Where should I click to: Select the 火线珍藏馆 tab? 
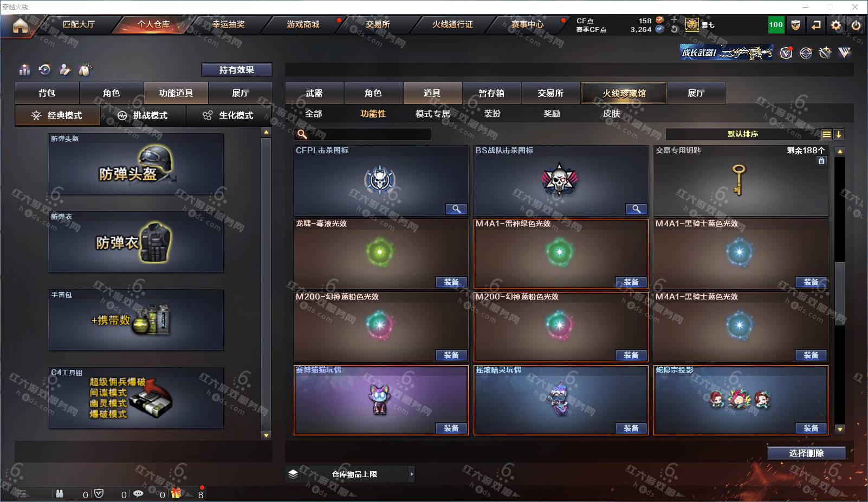tap(624, 93)
